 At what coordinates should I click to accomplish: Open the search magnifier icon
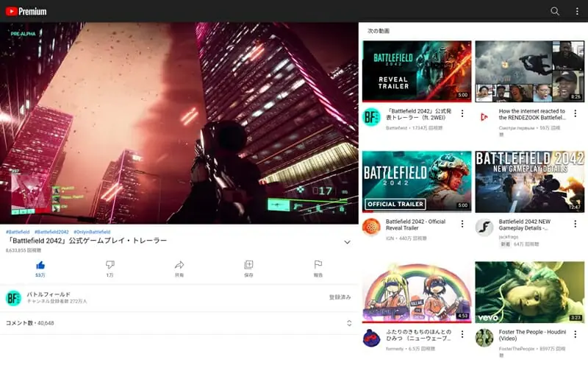pos(555,11)
